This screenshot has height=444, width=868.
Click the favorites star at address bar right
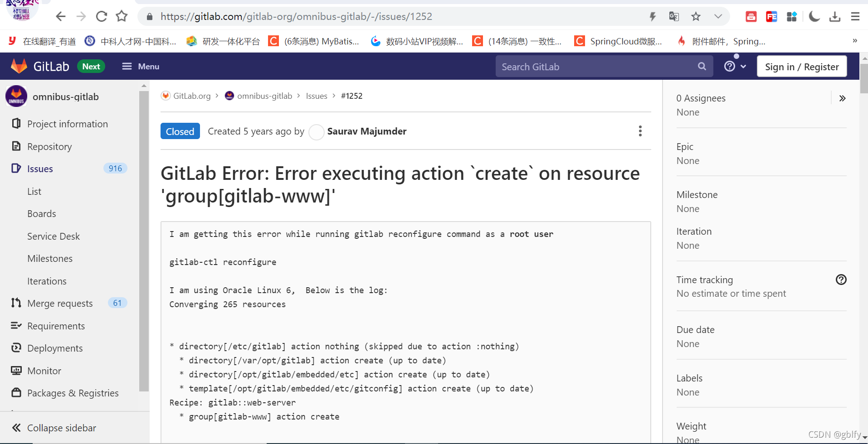pyautogui.click(x=696, y=17)
